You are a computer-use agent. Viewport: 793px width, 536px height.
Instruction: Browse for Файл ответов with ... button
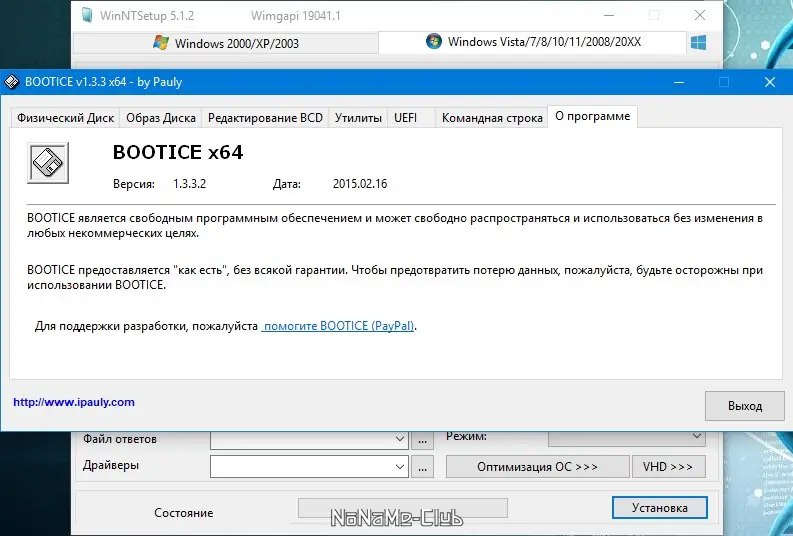click(x=422, y=440)
